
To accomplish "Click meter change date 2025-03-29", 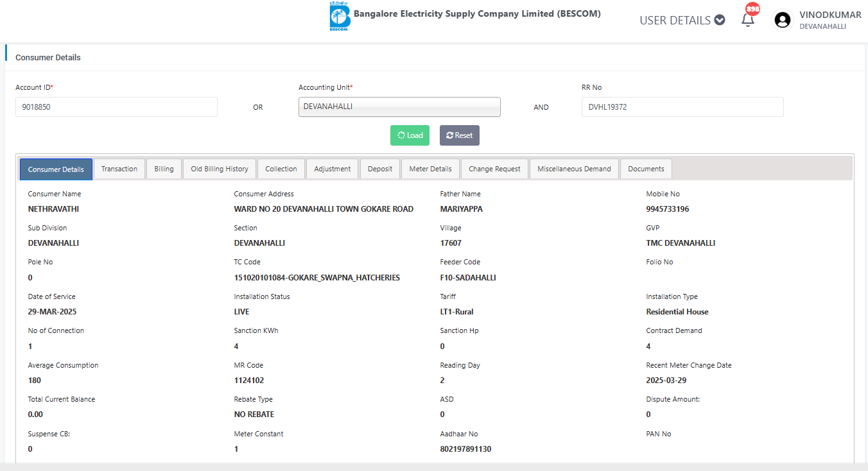I will pos(666,381).
